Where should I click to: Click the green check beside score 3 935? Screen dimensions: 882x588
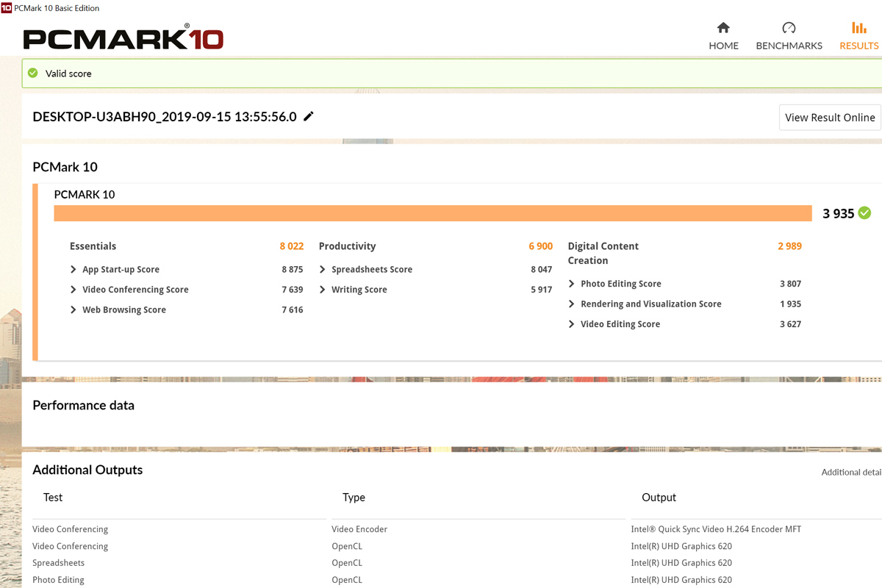(864, 213)
